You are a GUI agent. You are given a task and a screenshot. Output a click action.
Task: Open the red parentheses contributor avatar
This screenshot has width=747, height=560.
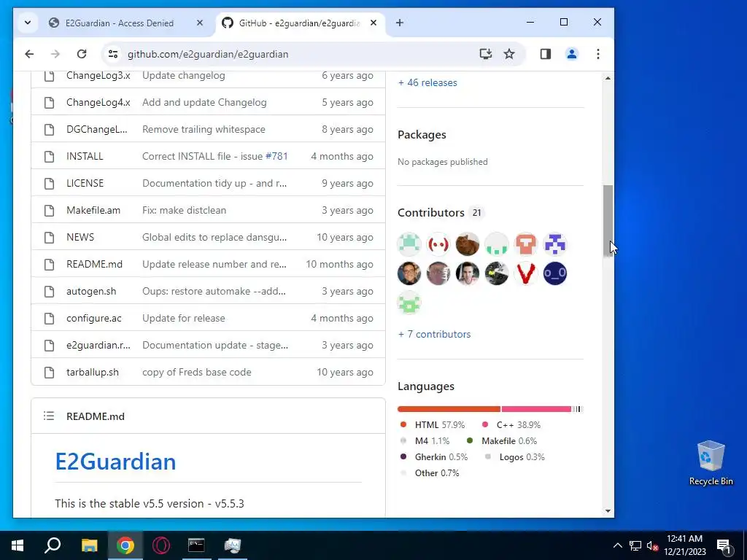coord(438,244)
